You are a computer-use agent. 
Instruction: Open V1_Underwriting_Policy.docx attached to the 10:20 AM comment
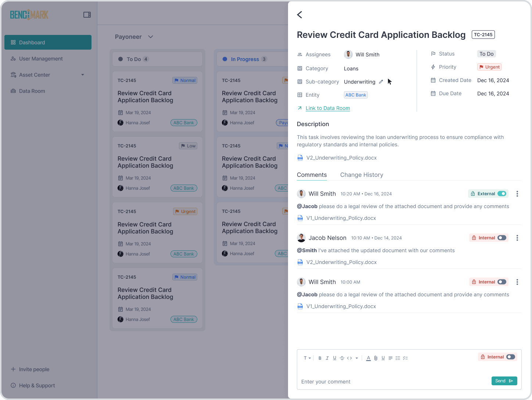[x=337, y=218]
